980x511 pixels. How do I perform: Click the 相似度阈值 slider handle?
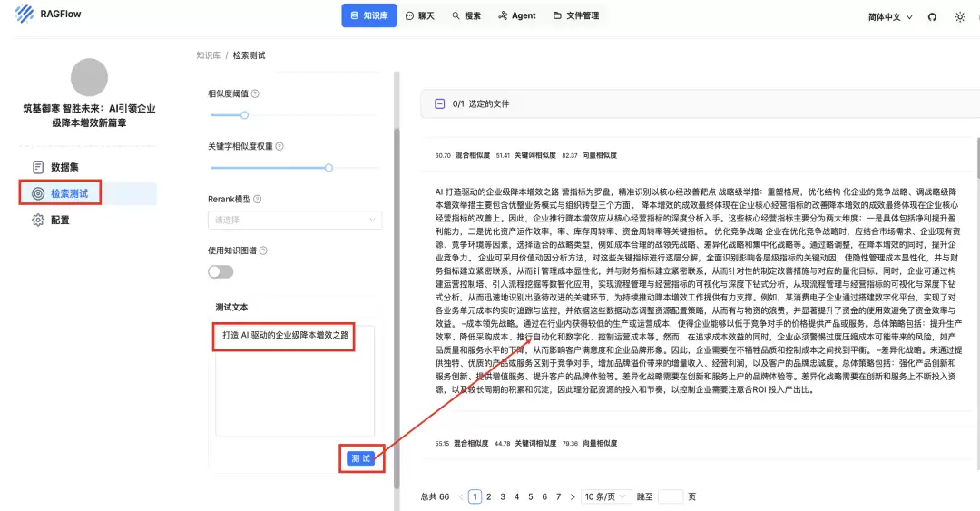pos(244,115)
